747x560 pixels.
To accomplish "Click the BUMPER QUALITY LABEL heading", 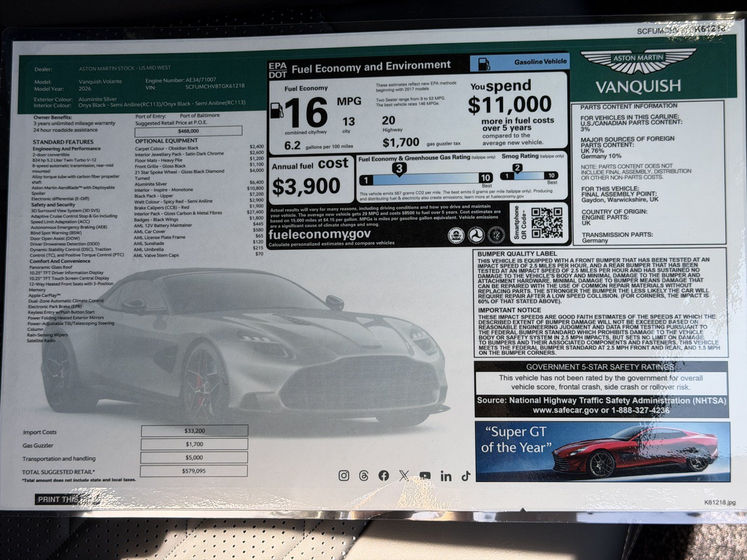I will pos(517,254).
